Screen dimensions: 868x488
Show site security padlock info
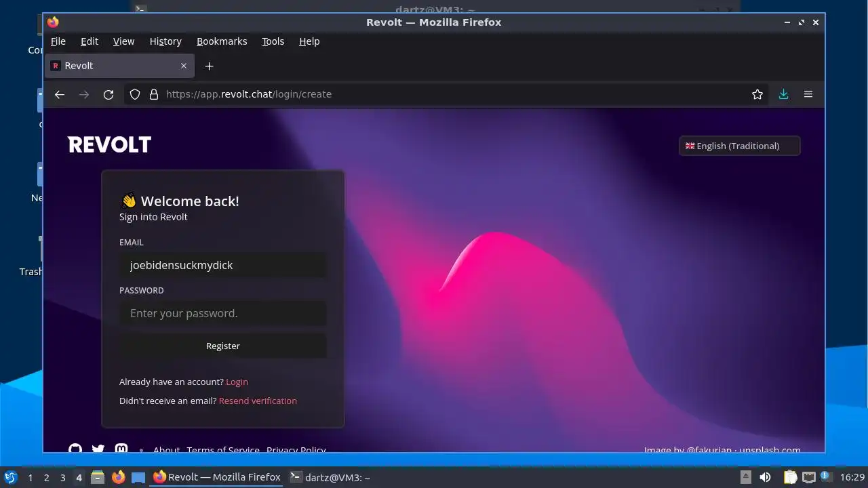[x=153, y=94]
